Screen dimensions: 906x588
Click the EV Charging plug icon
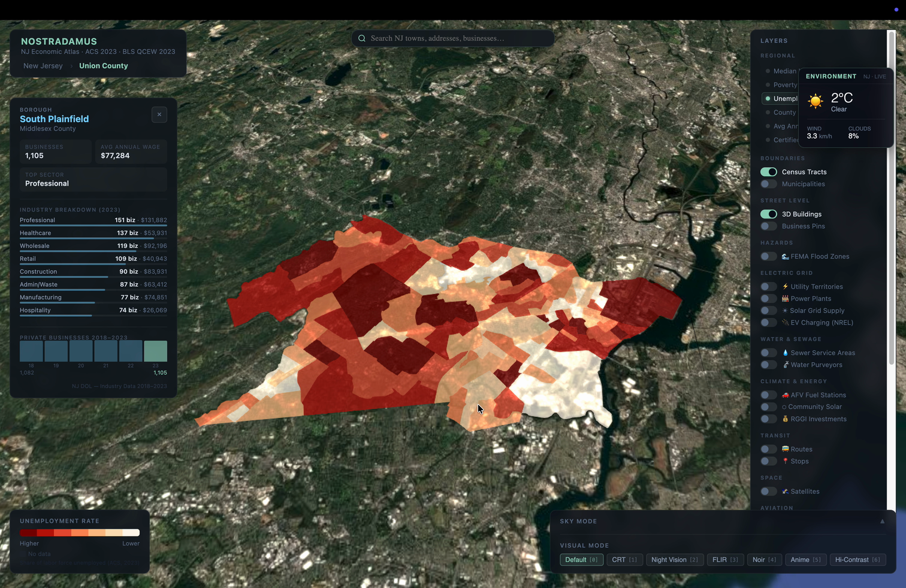[785, 323]
